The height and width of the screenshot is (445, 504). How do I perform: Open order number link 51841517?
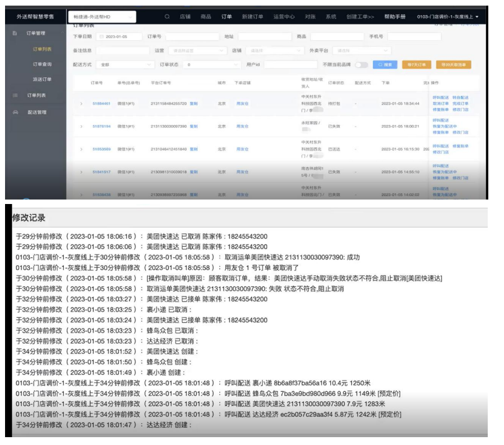101,172
